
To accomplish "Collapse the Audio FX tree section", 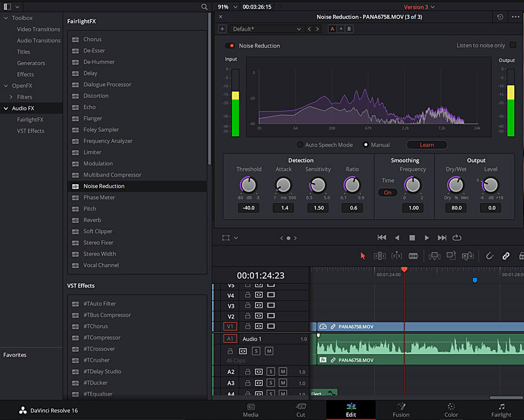I will [x=6, y=108].
